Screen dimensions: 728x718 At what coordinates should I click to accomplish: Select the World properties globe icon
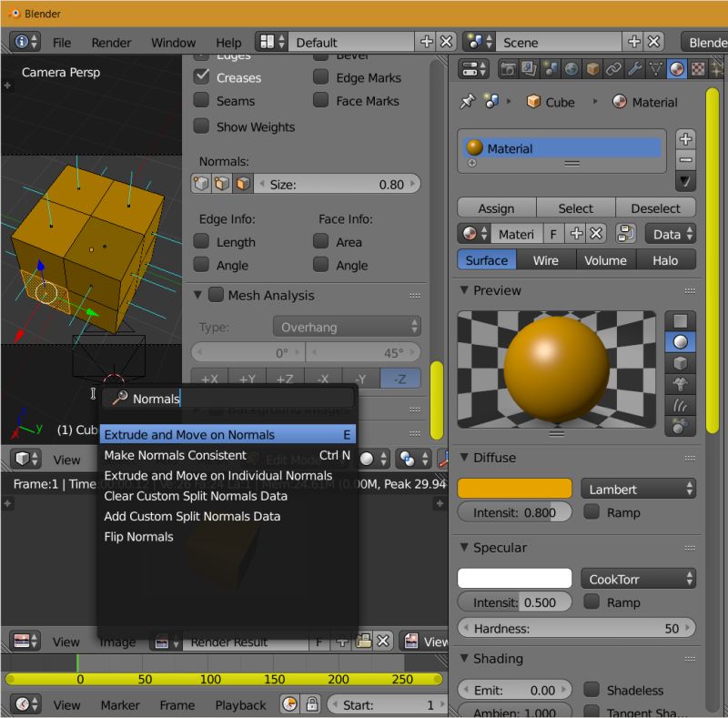pyautogui.click(x=571, y=68)
